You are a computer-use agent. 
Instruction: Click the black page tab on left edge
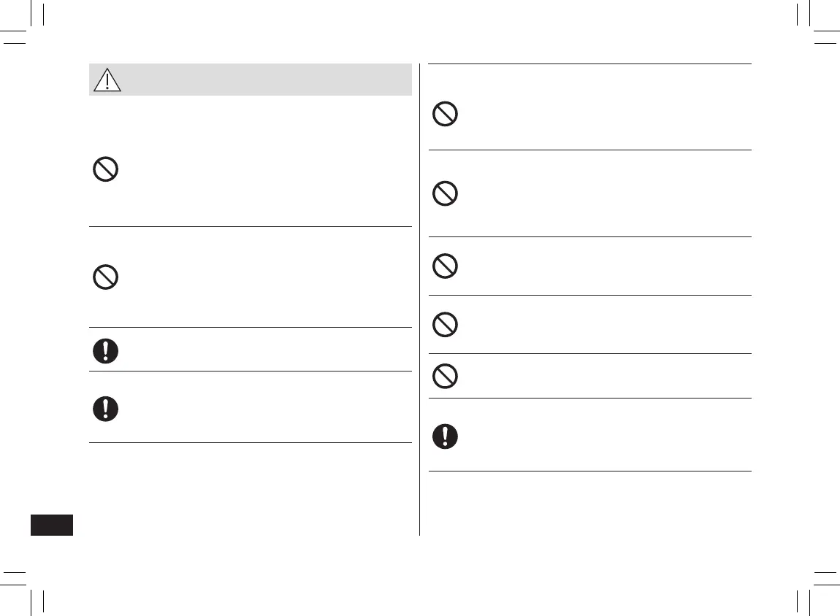[52, 525]
